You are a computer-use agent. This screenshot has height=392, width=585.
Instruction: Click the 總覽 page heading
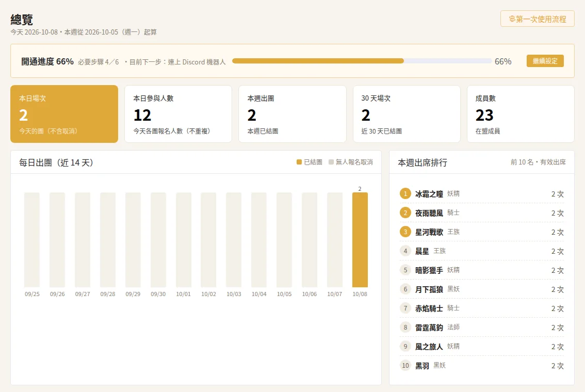tap(22, 20)
